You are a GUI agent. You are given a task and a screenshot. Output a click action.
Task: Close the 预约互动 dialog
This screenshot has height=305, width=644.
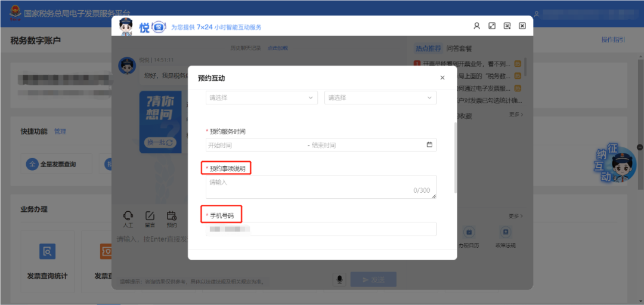(x=442, y=78)
